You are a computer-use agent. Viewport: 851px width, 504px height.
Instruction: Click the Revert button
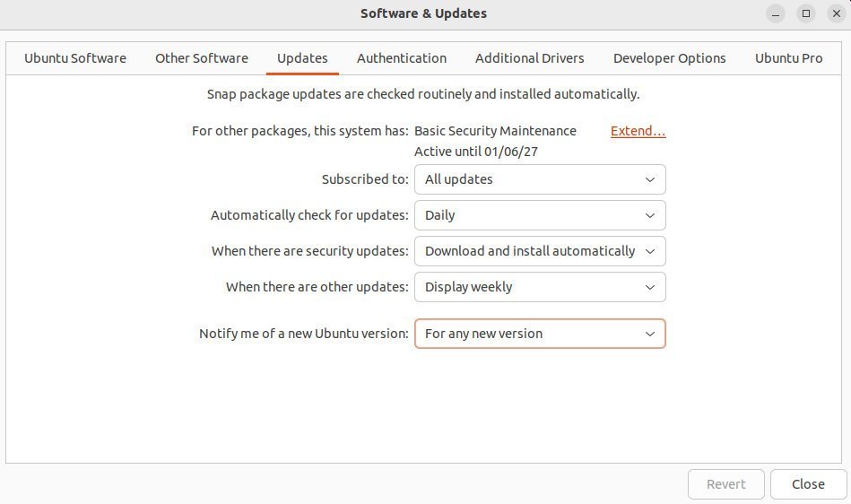[x=726, y=484]
